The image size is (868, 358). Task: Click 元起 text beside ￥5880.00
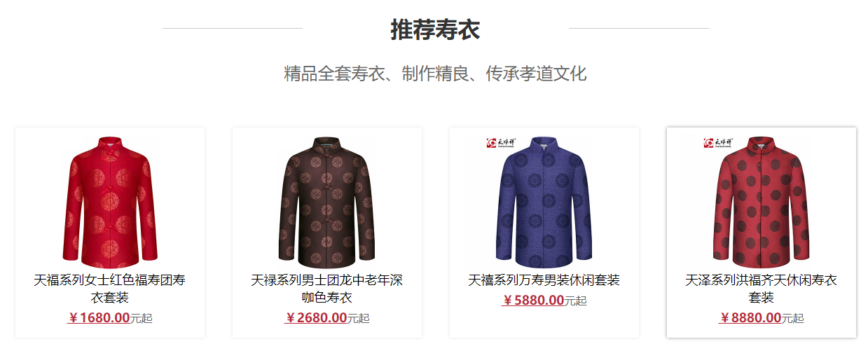pyautogui.click(x=576, y=301)
